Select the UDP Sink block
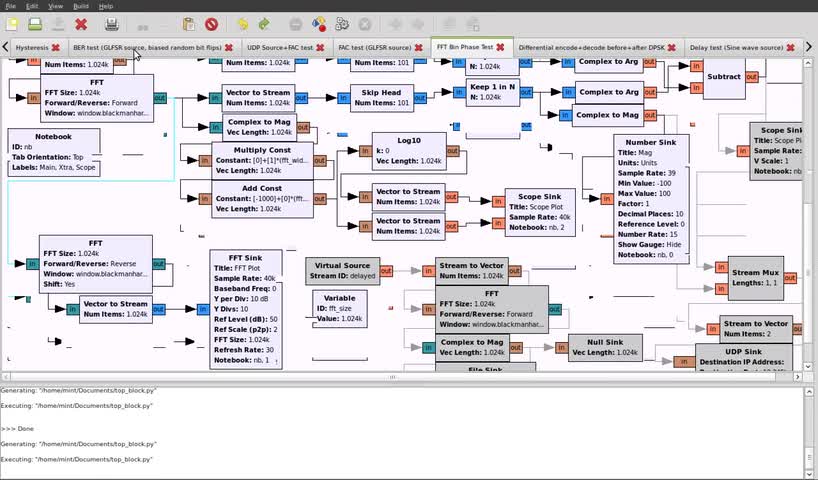This screenshot has height=480, width=818. tap(743, 357)
